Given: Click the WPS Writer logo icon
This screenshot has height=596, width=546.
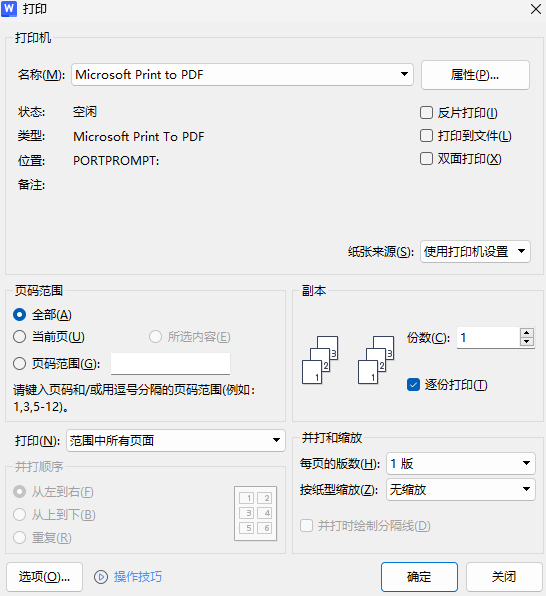Looking at the screenshot, I should click(9, 9).
